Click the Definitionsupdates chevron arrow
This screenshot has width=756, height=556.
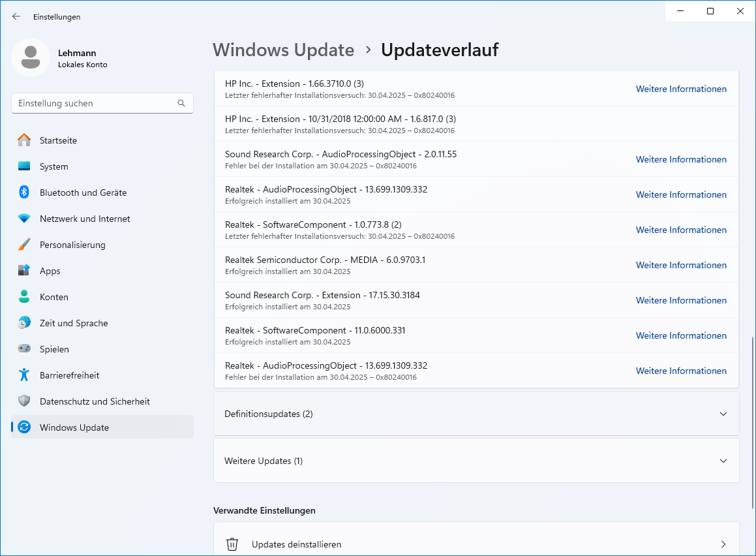pos(723,414)
